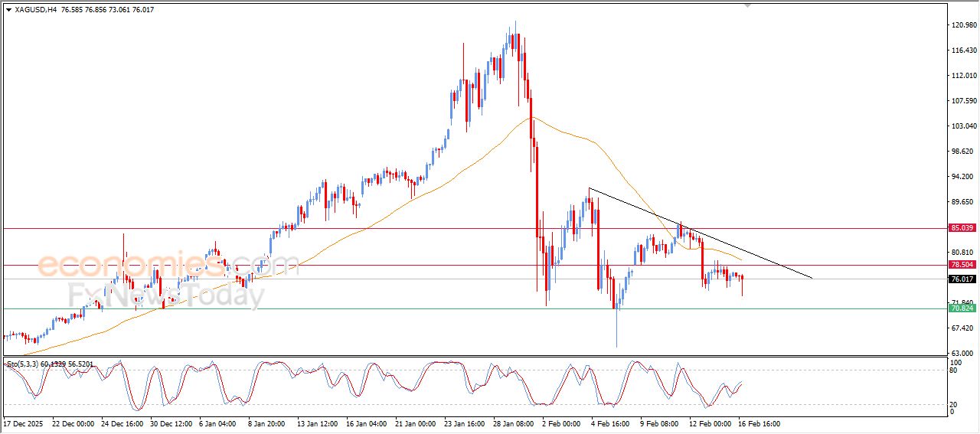
Task: Select the green 70.824 price label
Action: click(x=962, y=308)
